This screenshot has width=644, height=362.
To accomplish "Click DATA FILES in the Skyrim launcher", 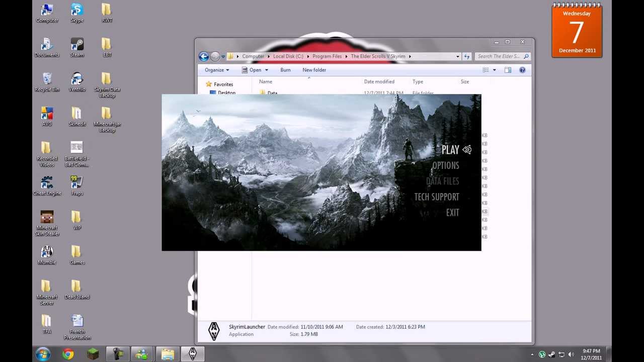I will (x=442, y=181).
